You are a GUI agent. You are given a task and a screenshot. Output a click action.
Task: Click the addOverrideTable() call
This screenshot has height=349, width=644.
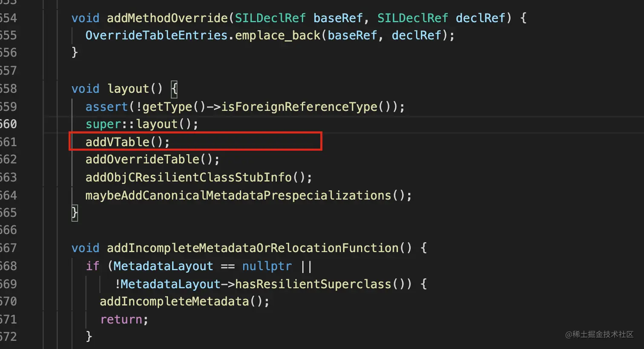point(152,159)
